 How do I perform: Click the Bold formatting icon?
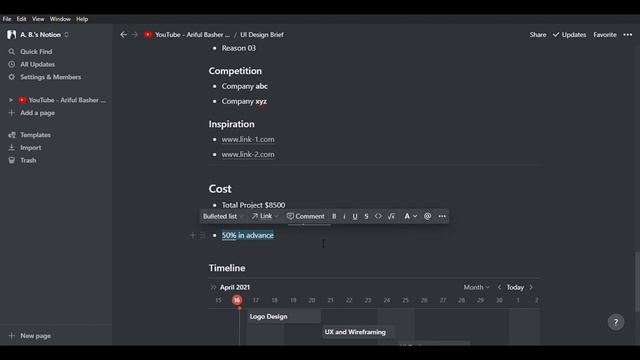click(334, 216)
